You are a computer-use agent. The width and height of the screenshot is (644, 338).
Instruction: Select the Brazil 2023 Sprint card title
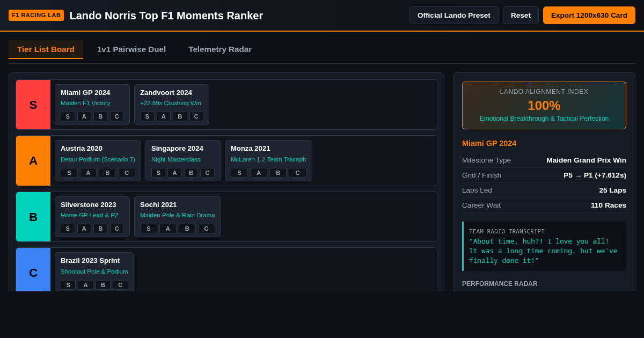90,260
